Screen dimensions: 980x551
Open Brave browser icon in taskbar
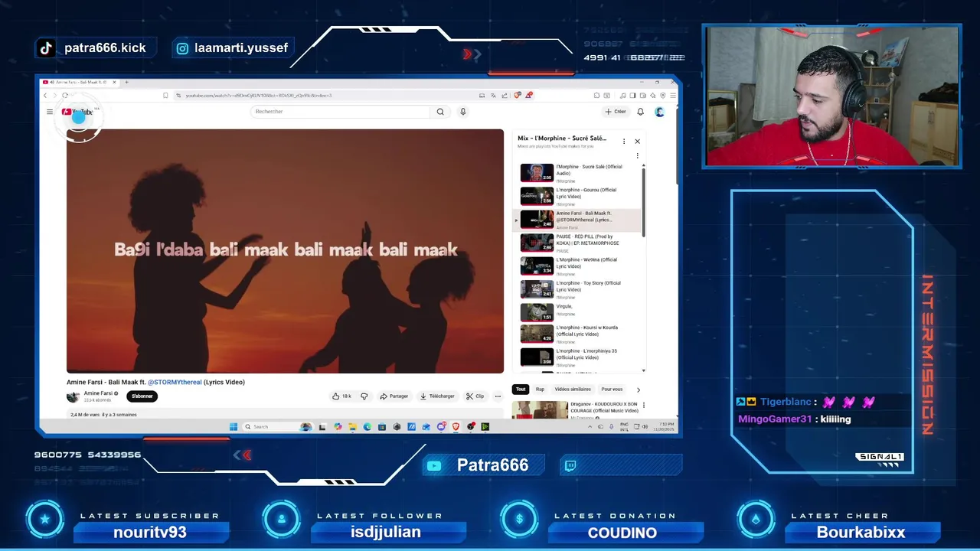click(x=456, y=426)
